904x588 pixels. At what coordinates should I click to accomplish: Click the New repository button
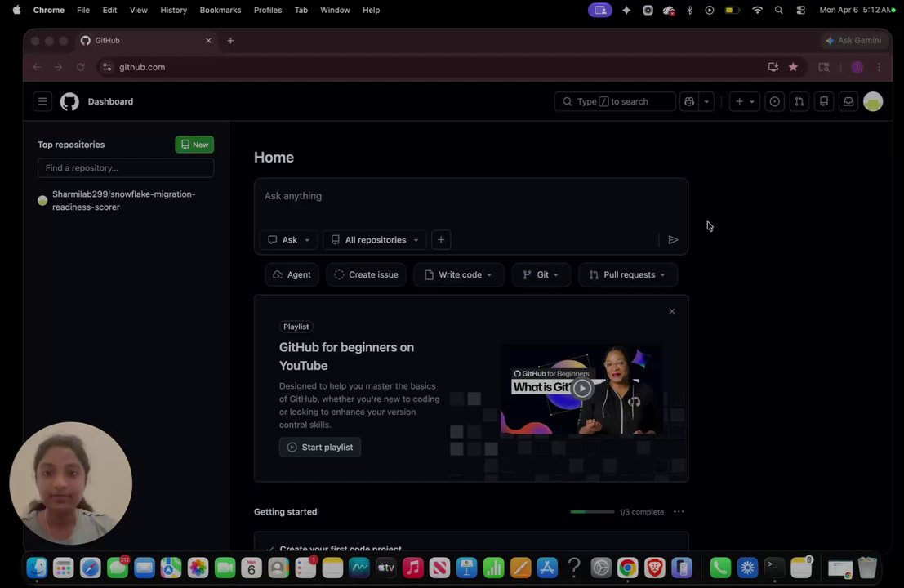194,145
